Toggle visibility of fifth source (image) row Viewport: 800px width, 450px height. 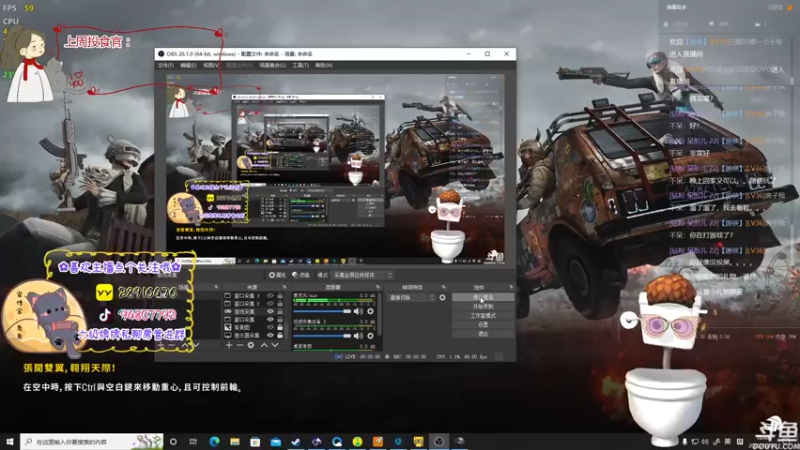(x=270, y=328)
